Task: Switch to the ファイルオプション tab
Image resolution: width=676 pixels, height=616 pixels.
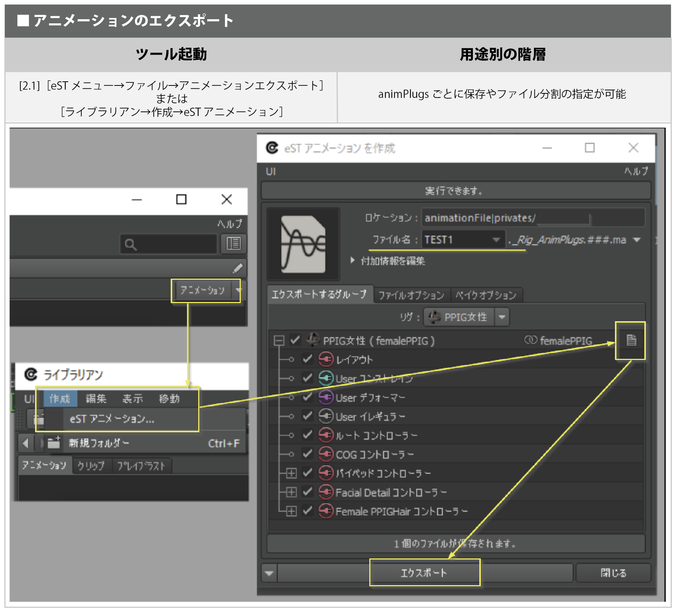Action: (x=411, y=295)
